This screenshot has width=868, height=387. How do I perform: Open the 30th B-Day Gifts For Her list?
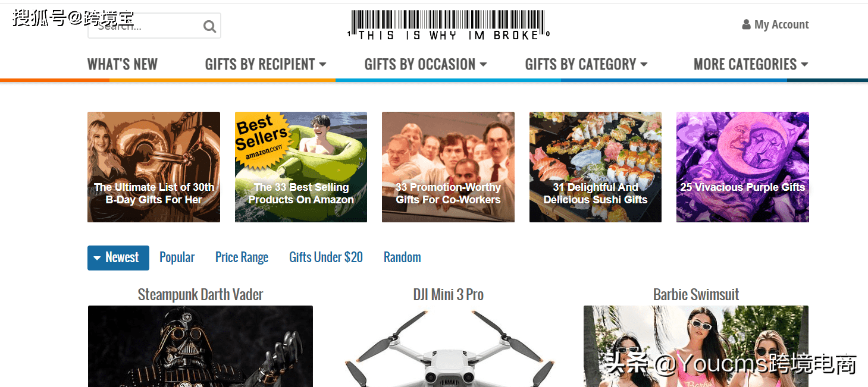[153, 167]
